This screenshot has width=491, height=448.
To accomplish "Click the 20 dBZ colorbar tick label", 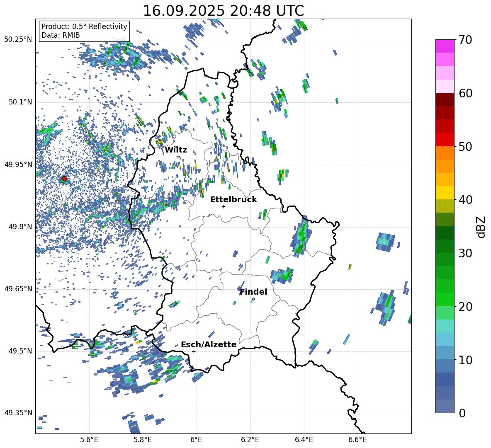I will pyautogui.click(x=465, y=306).
